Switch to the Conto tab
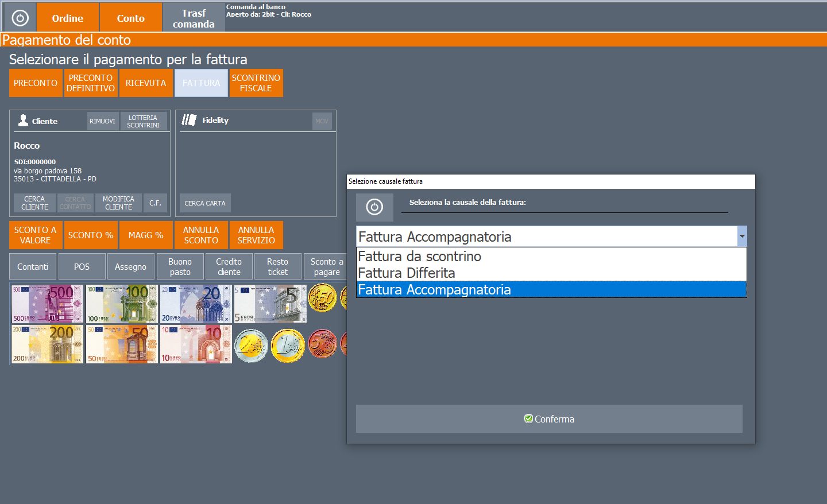This screenshot has height=504, width=827. click(131, 18)
